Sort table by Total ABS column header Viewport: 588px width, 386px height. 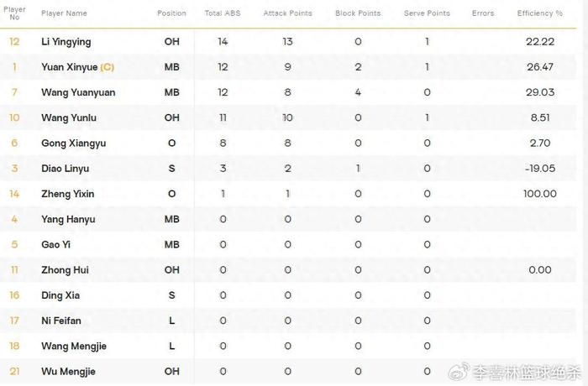click(223, 13)
